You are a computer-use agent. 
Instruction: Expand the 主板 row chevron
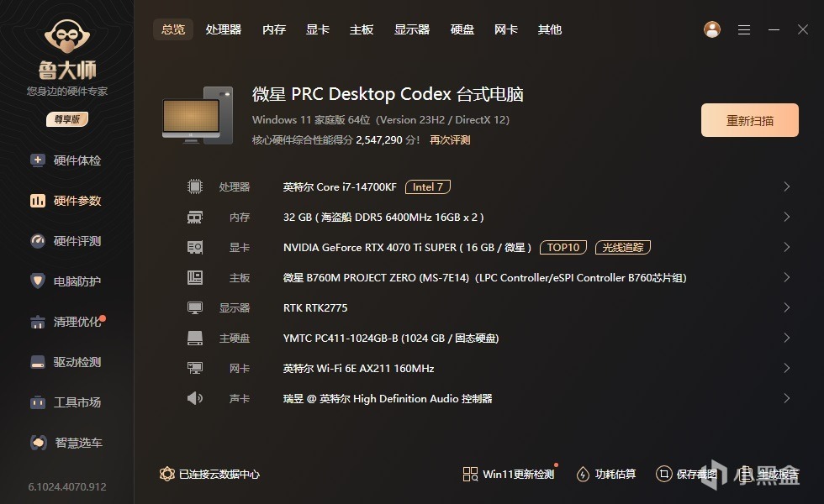[x=787, y=277]
